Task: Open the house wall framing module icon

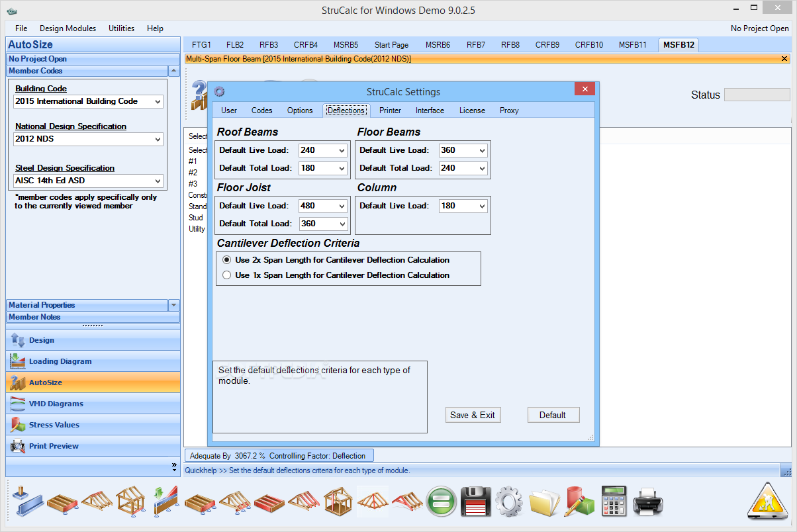Action: coord(130,503)
